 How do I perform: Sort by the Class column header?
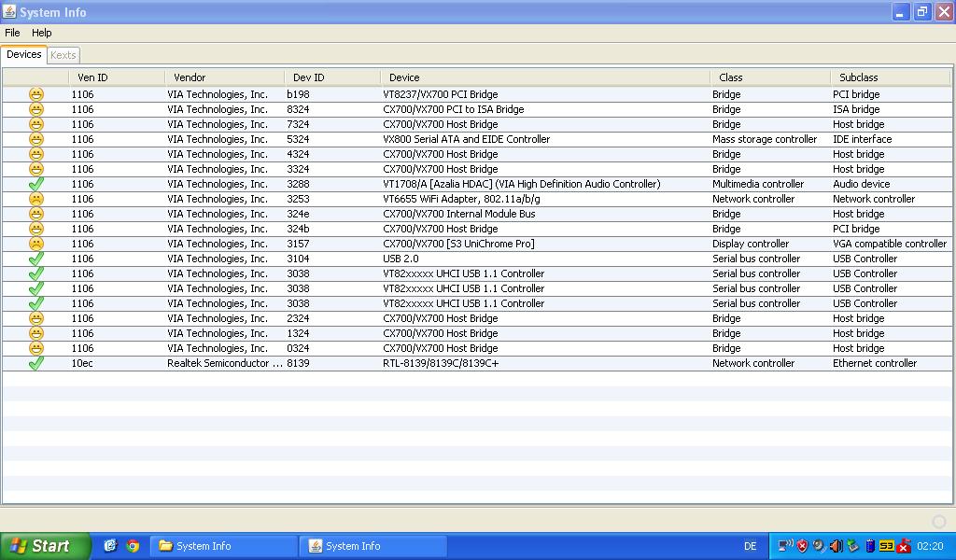770,77
